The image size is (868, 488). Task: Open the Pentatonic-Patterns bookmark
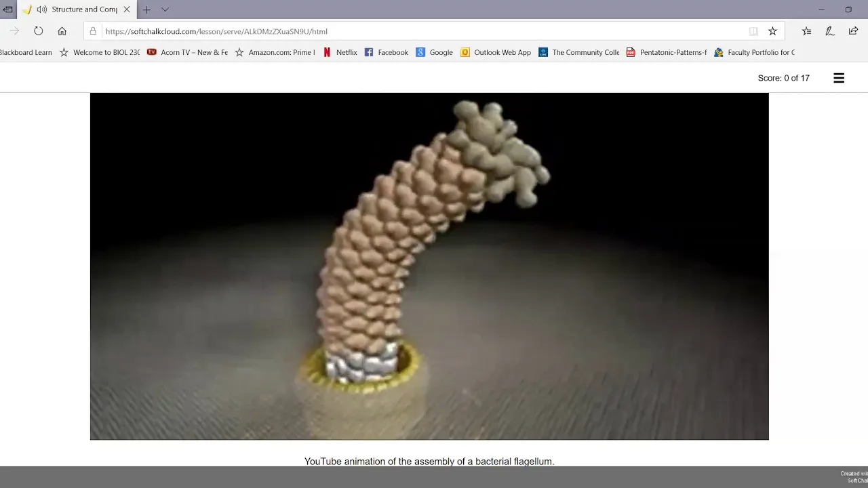coord(667,52)
